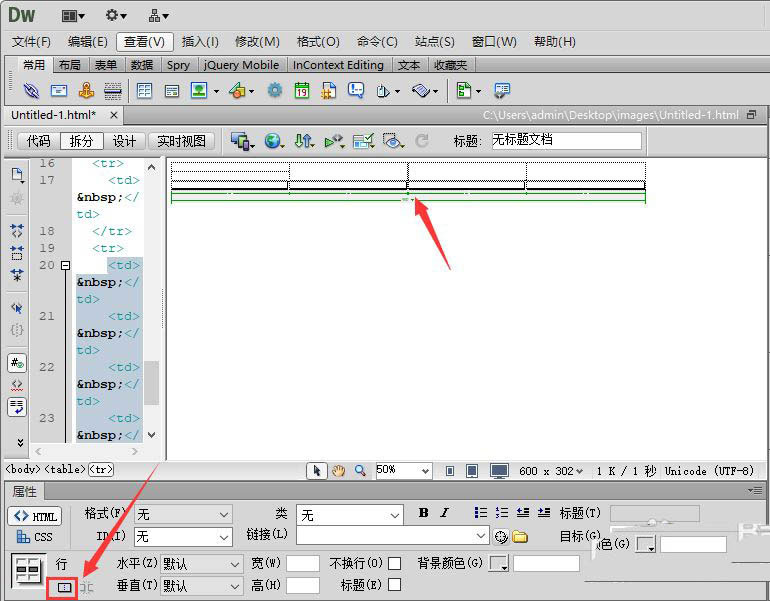Insert a hyperlink with the link icon
Screen dimensions: 770x601
click(31, 90)
